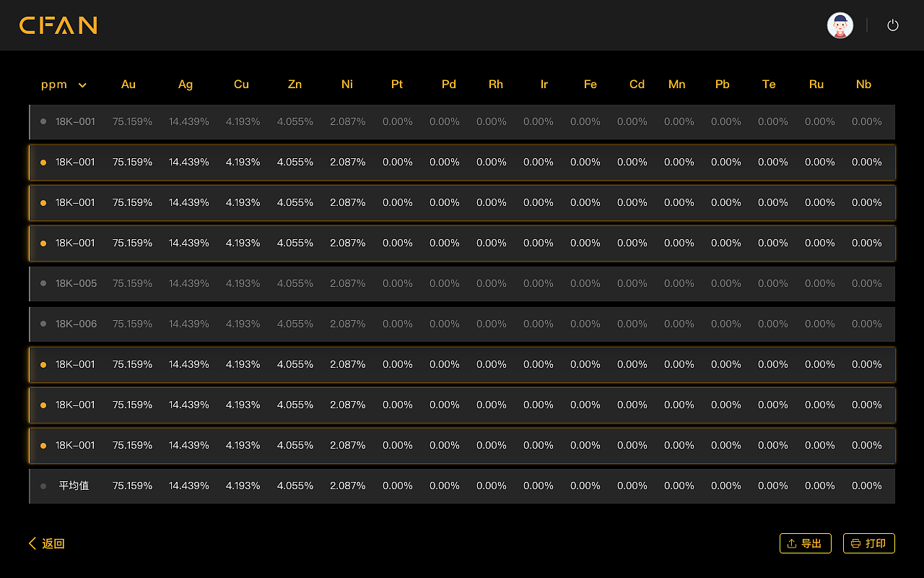Image resolution: width=924 pixels, height=578 pixels.
Task: Select the Au column header
Action: click(128, 85)
